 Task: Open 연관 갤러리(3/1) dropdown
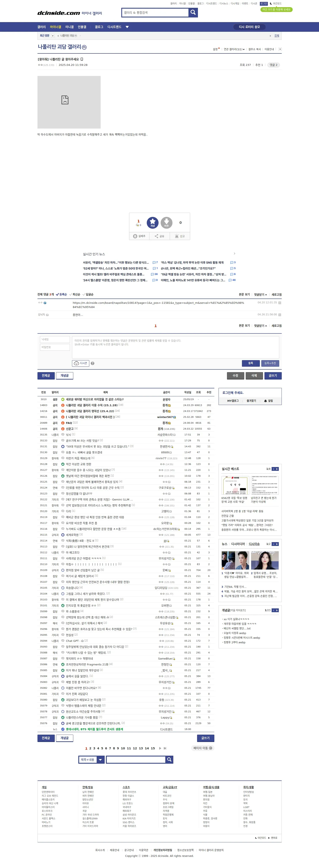coord(234,49)
